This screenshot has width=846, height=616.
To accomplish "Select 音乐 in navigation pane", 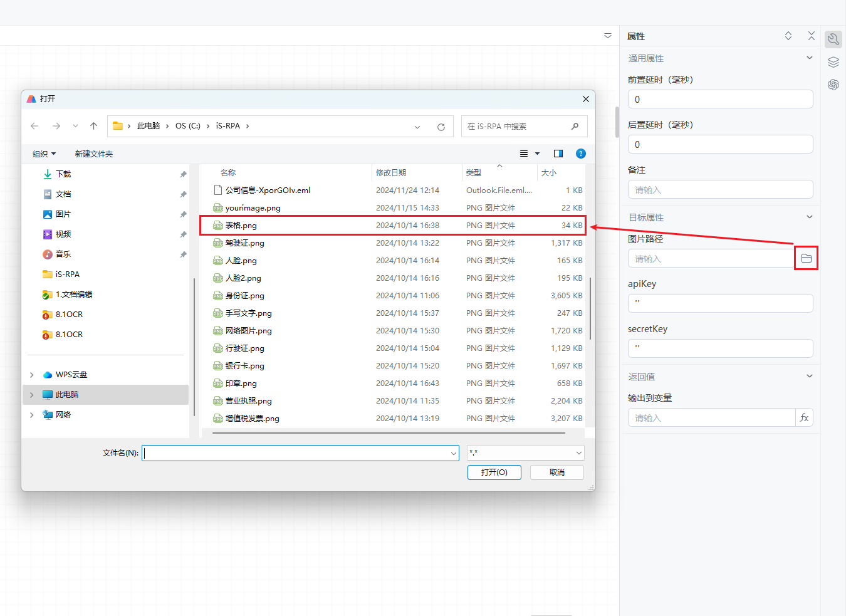I will (63, 254).
